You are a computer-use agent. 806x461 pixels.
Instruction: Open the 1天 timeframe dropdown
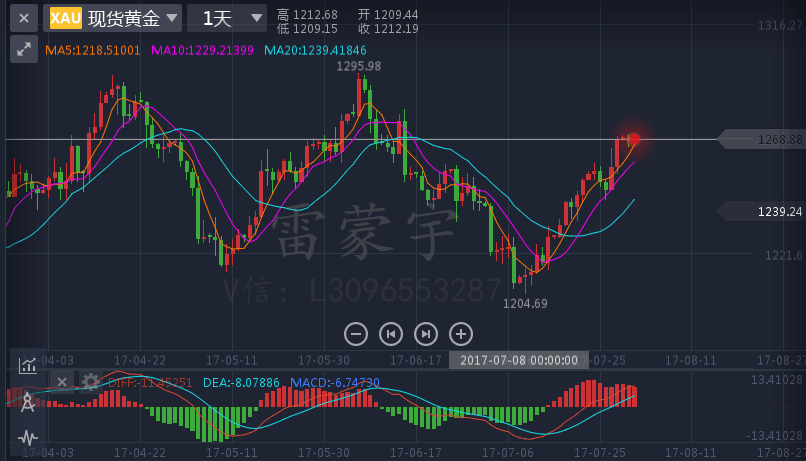[227, 19]
